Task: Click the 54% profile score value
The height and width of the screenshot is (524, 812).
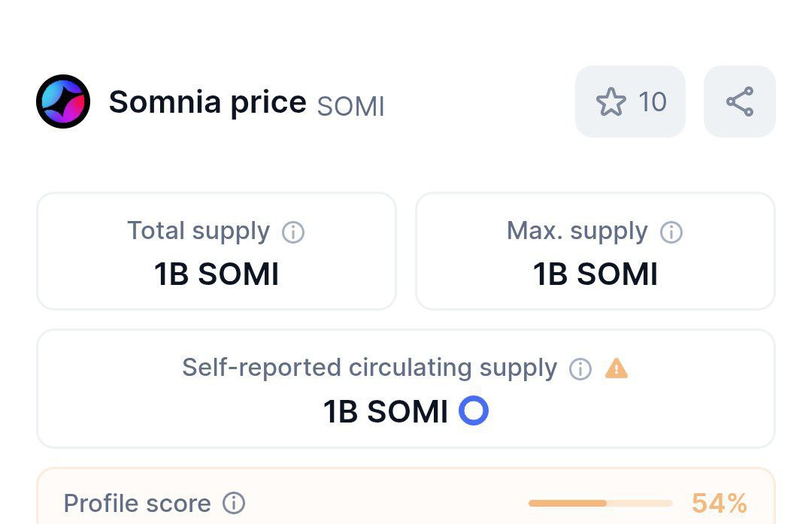Action: pyautogui.click(x=720, y=503)
